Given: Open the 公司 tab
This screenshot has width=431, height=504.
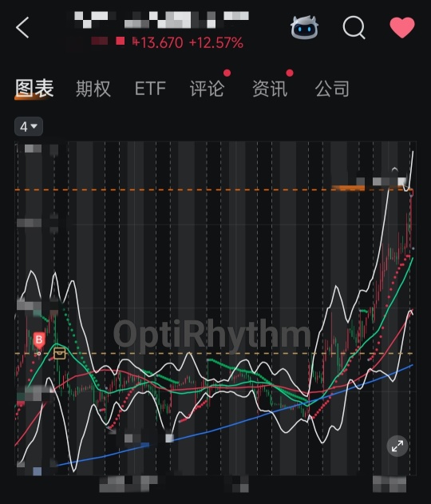Looking at the screenshot, I should (x=332, y=89).
